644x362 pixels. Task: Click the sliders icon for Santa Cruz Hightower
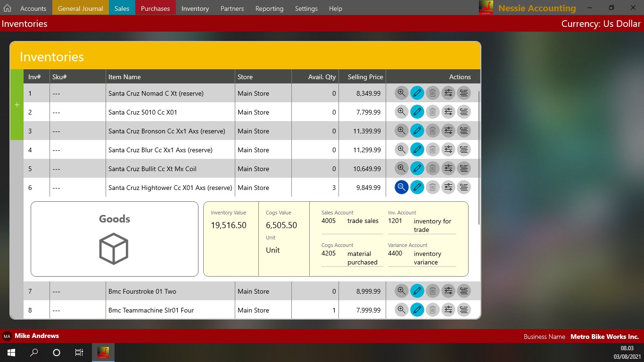pyautogui.click(x=448, y=188)
